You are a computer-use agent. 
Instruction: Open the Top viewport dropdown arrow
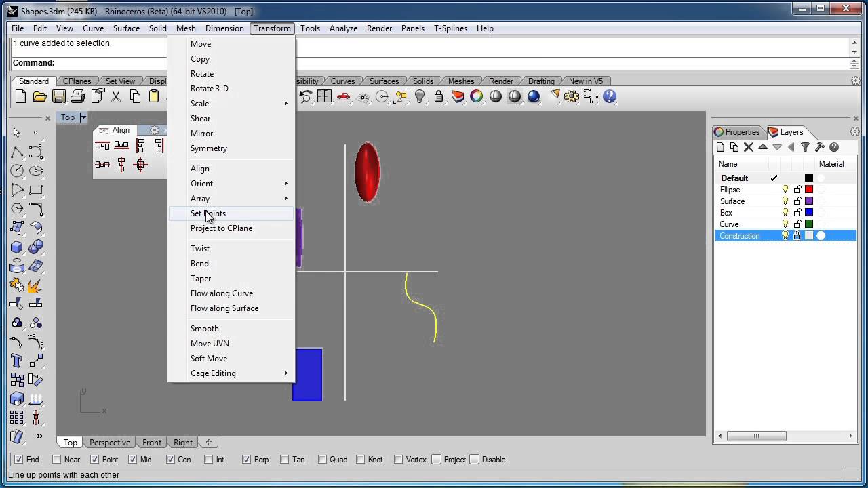(83, 117)
